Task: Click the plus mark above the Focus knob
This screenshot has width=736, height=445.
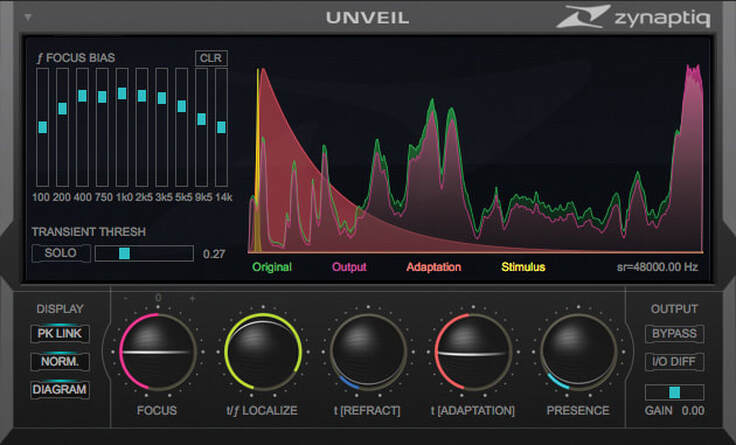Action: click(192, 299)
